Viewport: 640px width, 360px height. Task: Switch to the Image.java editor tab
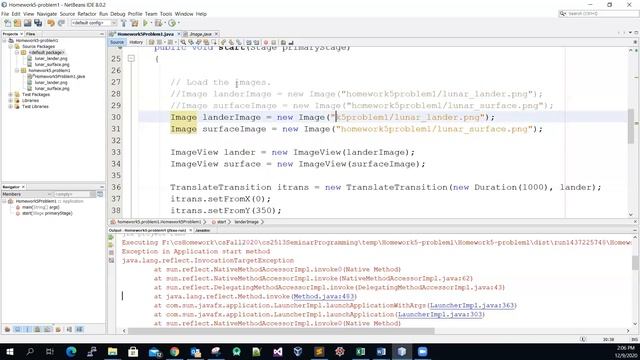[x=200, y=34]
